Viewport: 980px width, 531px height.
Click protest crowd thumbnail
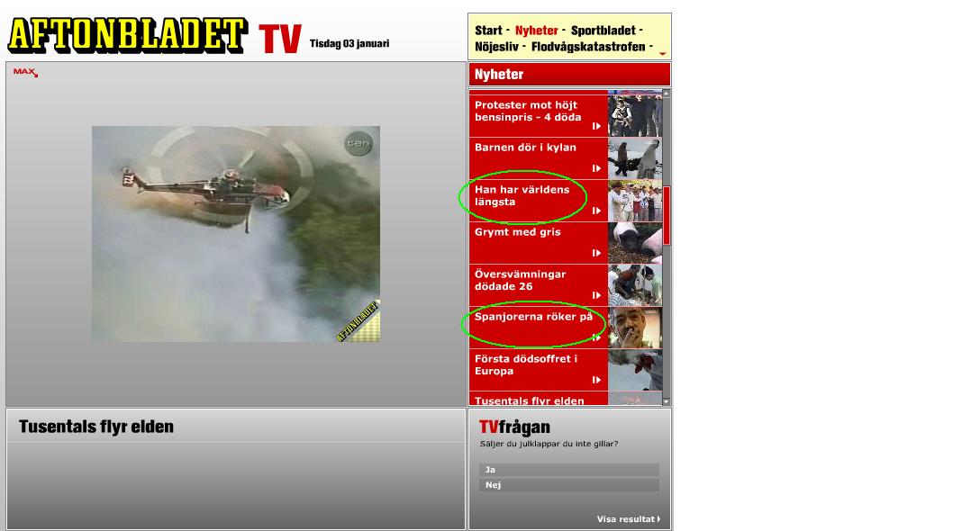635,115
